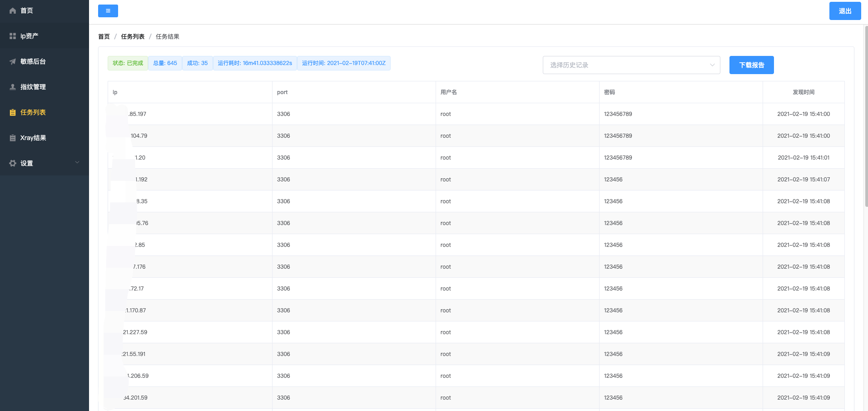Click the 下载报告 button
This screenshot has width=868, height=411.
coord(751,65)
